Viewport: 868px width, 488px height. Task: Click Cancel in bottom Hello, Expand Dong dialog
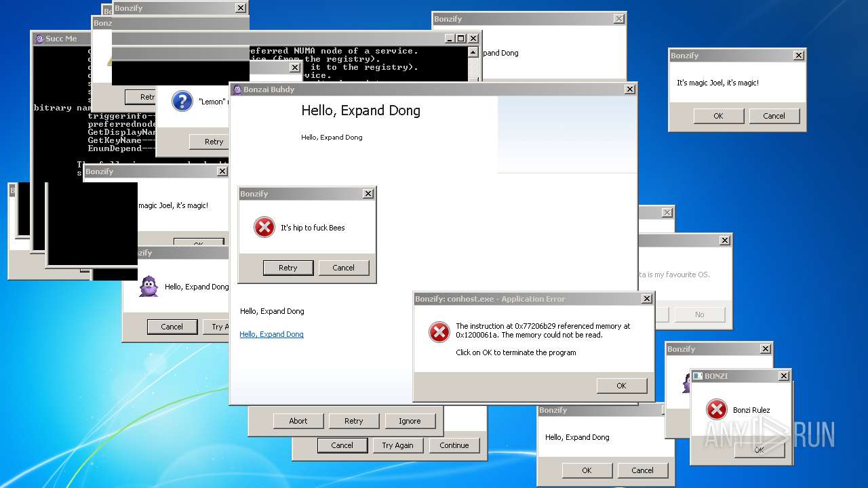(642, 470)
